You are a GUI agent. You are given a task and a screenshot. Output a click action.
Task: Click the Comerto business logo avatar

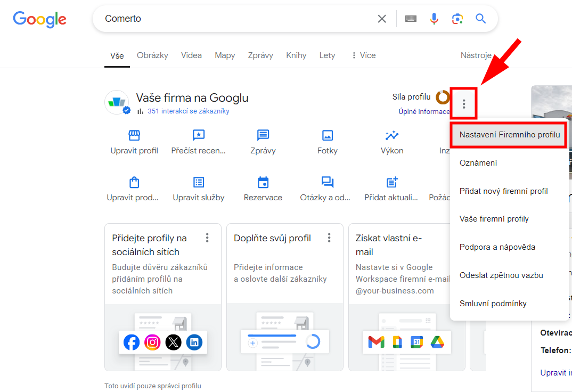(117, 102)
